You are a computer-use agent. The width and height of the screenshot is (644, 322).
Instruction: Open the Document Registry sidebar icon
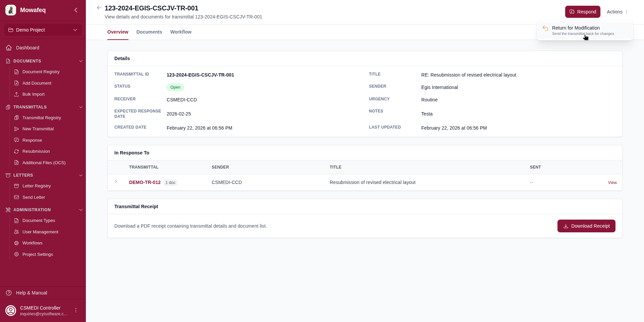click(16, 72)
